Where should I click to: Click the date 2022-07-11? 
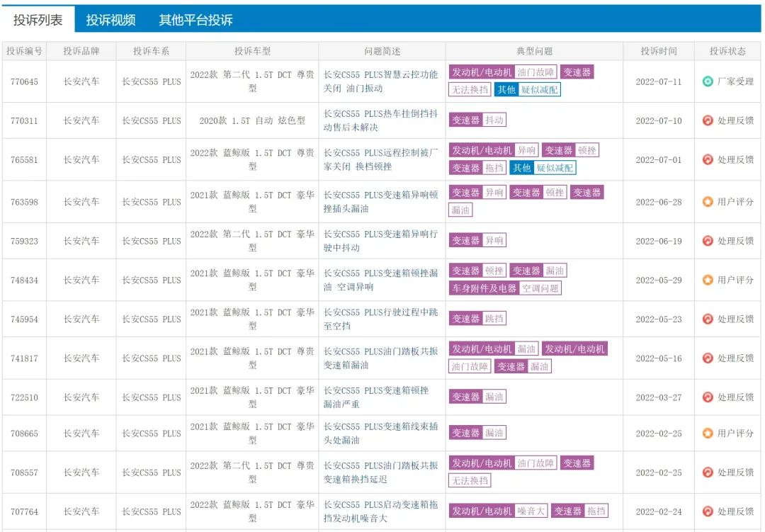click(x=659, y=81)
